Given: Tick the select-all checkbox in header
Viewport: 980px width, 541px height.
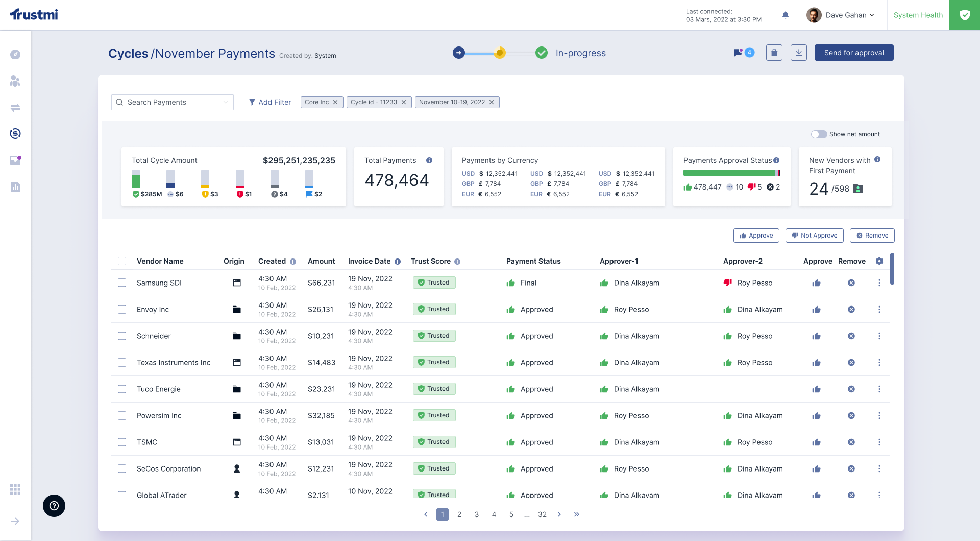Looking at the screenshot, I should click(x=122, y=261).
